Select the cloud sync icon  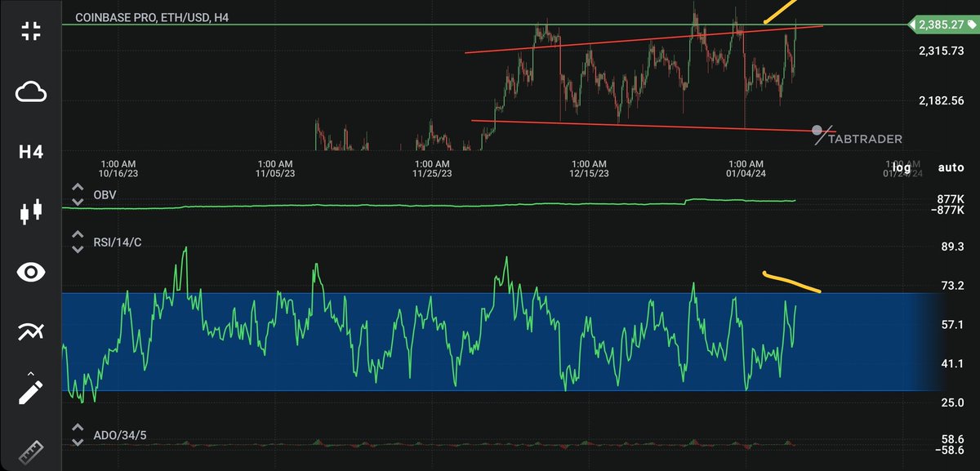pos(30,92)
